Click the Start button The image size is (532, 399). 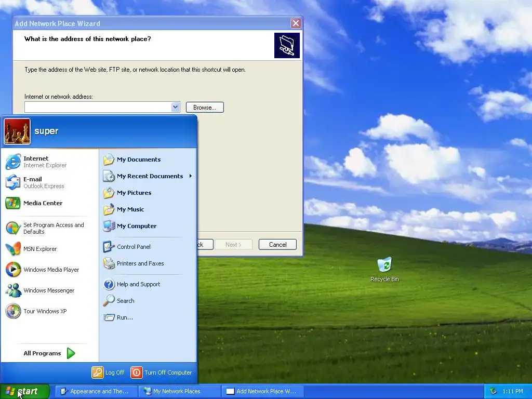(x=25, y=391)
